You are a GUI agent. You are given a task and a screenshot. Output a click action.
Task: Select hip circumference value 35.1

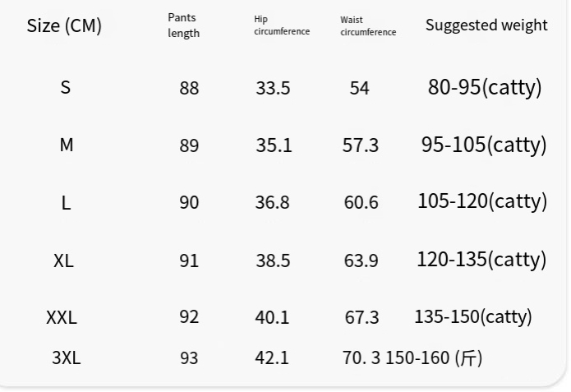pos(274,145)
